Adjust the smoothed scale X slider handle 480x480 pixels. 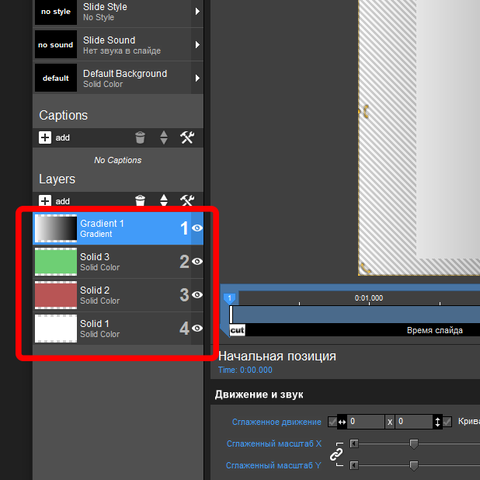414,444
